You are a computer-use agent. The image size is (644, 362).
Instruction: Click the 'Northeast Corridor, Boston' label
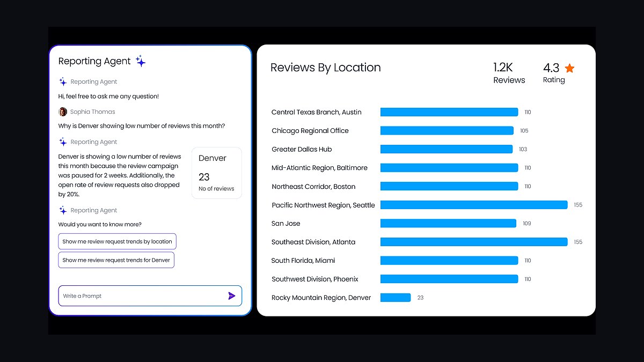click(x=313, y=186)
